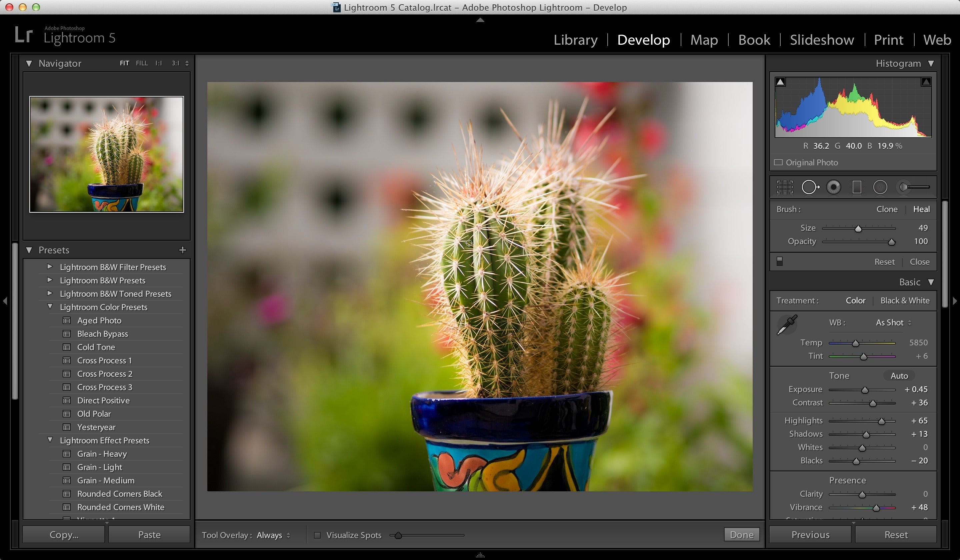The image size is (960, 560).
Task: Toggle Color treatment radio button
Action: click(x=855, y=301)
